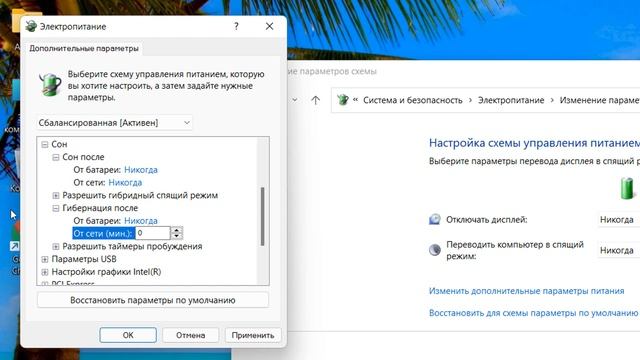Open Изменить дополнительные параметры питания link
The height and width of the screenshot is (360, 640).
pos(527,291)
